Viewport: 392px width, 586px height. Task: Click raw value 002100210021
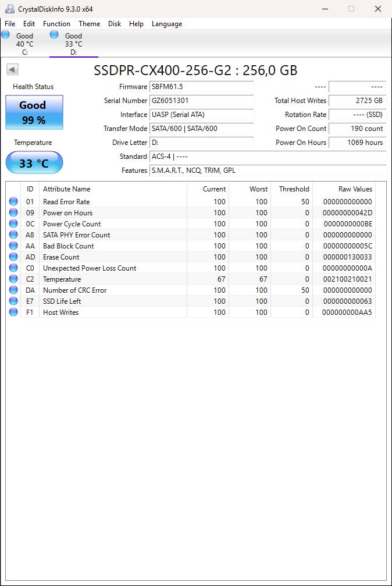348,279
